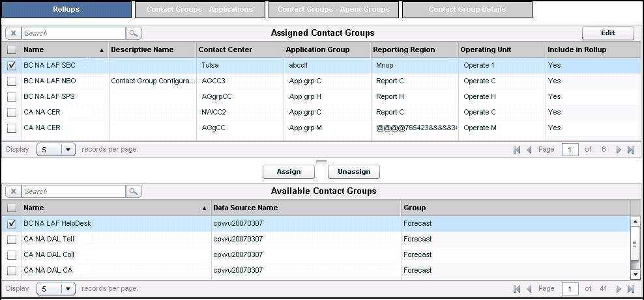Jump to last page of Available Contact Groups
Screen dimensions: 644x300
pos(630,288)
